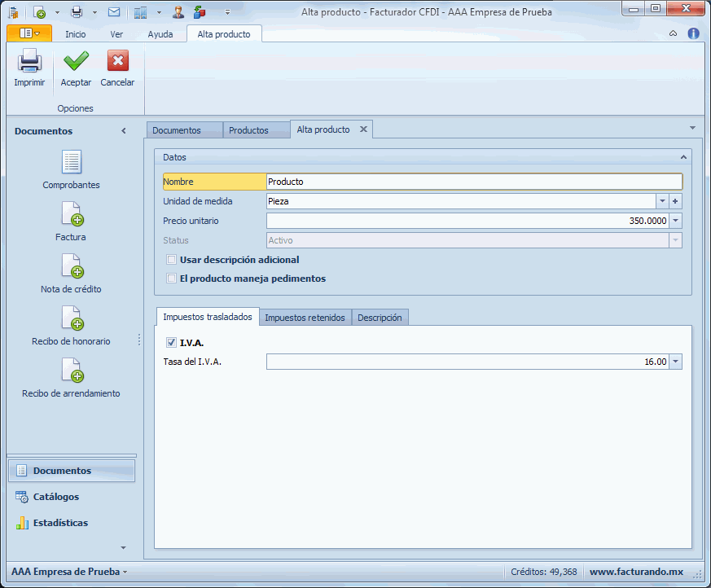711x588 pixels.
Task: Click the Nombre text field
Action: coord(472,182)
